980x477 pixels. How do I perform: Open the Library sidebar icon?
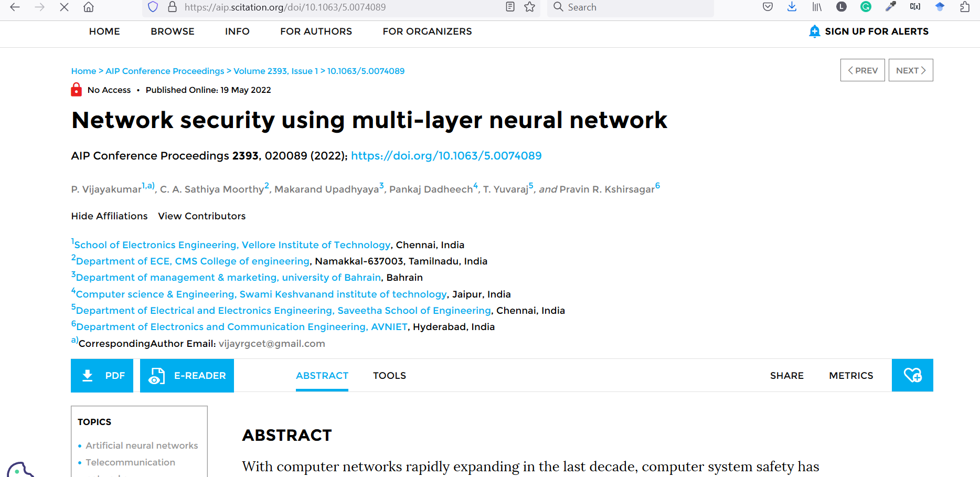click(x=817, y=7)
